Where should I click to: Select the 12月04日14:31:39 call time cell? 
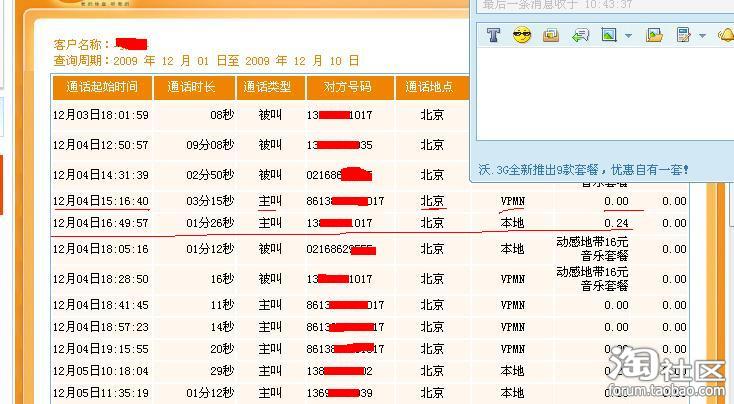[x=101, y=175]
